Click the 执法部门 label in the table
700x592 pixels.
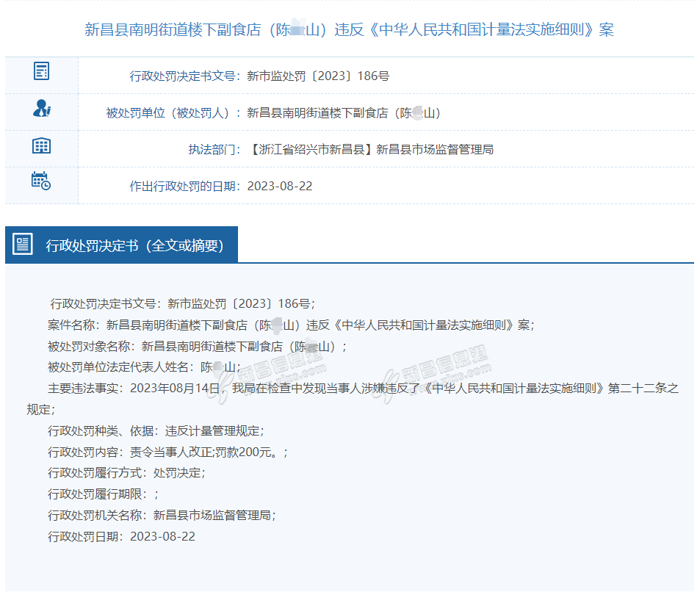pos(214,150)
